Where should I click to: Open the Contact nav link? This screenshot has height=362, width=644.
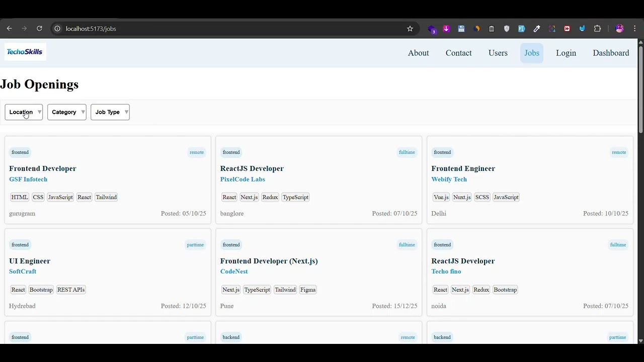coord(458,53)
